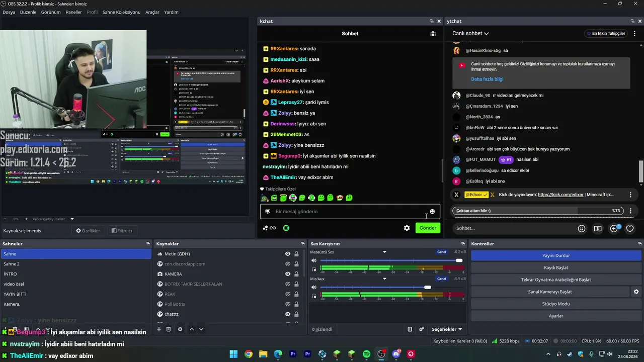Click the Windows Start button

[x=233, y=354]
